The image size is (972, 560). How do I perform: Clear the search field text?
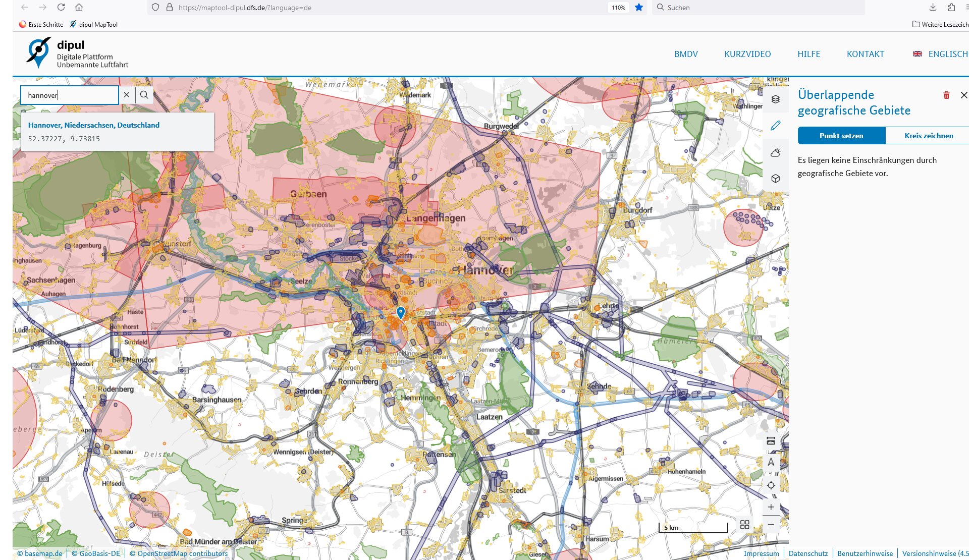click(127, 95)
